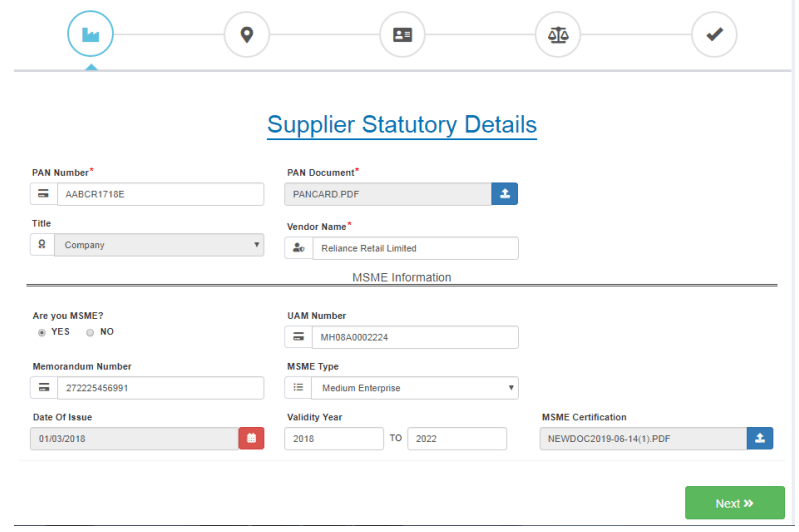The height and width of the screenshot is (532, 799).
Task: Click the person icon beside Vendor Name
Action: (299, 248)
